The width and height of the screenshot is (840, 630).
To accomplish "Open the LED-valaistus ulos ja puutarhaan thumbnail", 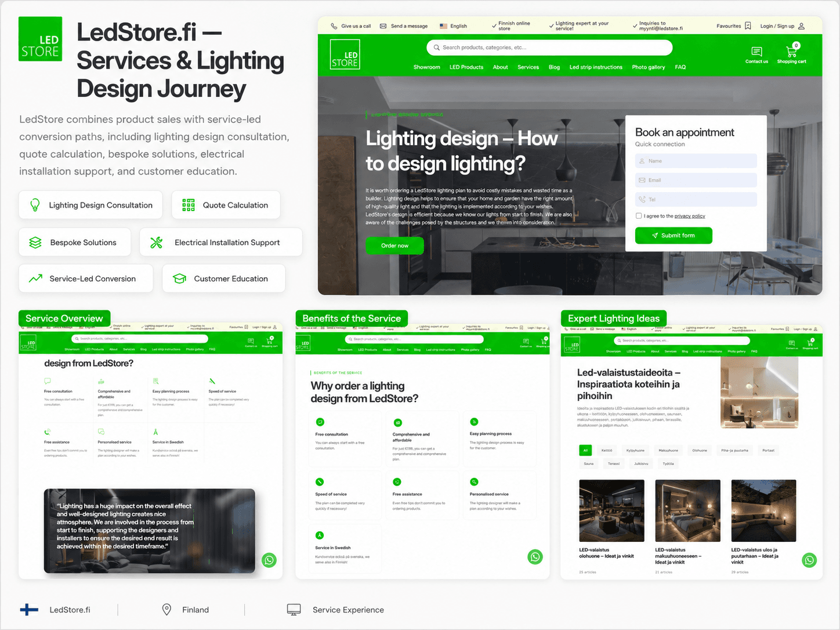I will 763,510.
